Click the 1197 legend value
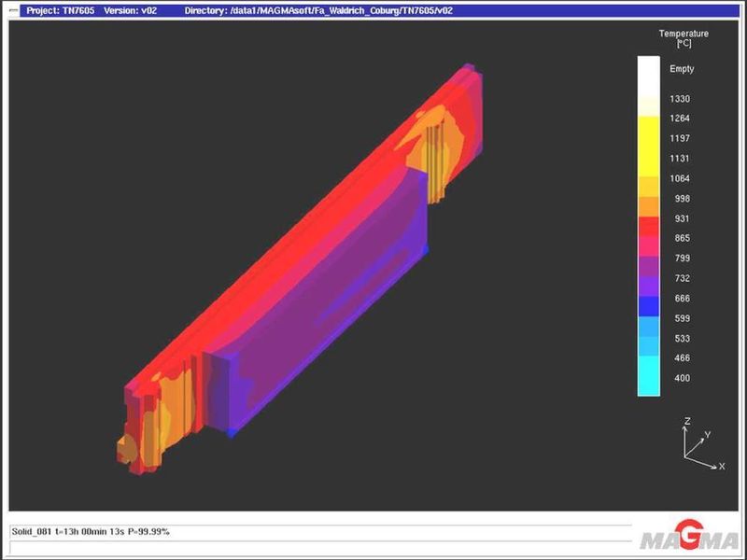 tap(680, 138)
